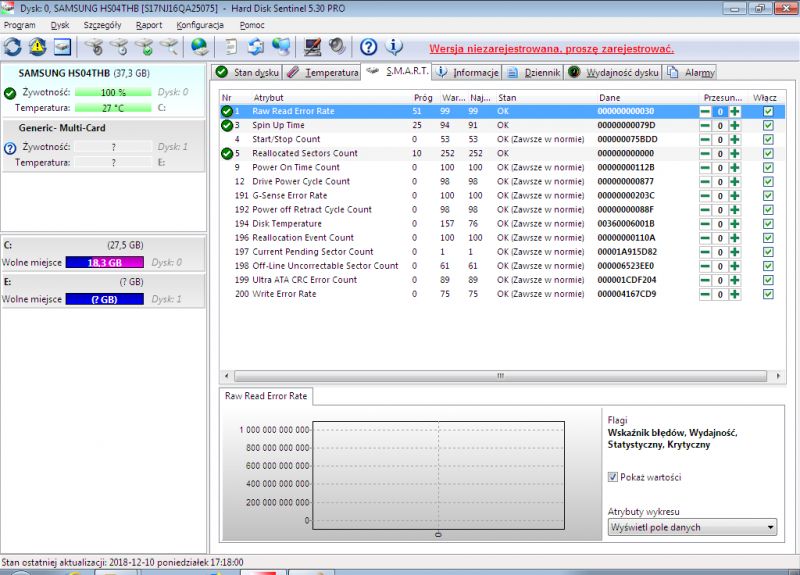The width and height of the screenshot is (800, 575).
Task: Open the Raport menu
Action: (149, 25)
